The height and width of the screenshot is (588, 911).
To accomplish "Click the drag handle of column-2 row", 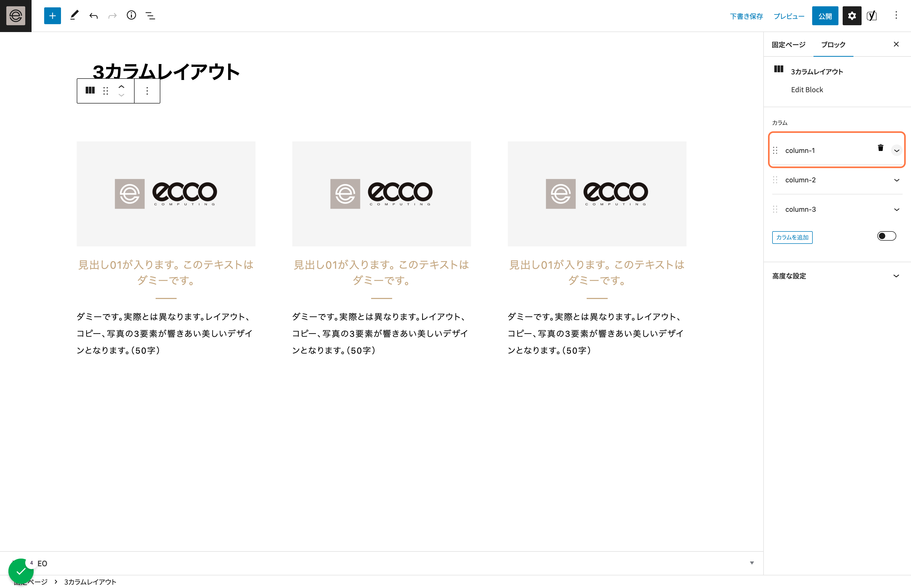I will coord(775,180).
